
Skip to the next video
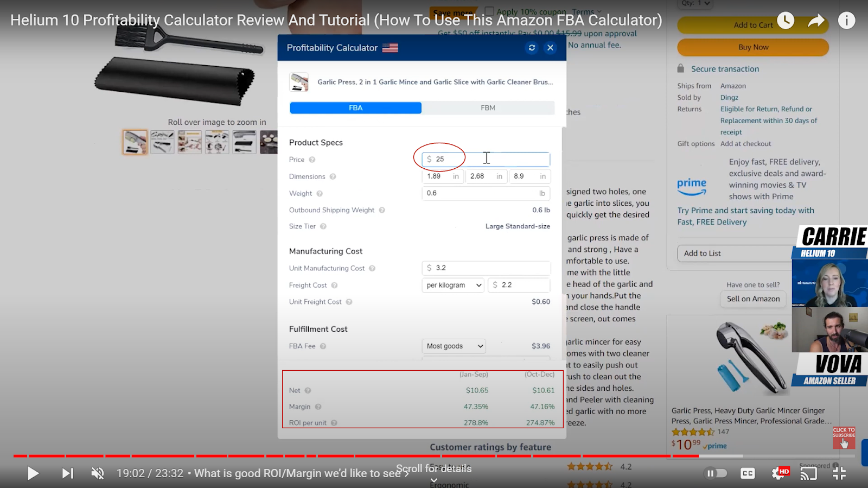point(67,473)
